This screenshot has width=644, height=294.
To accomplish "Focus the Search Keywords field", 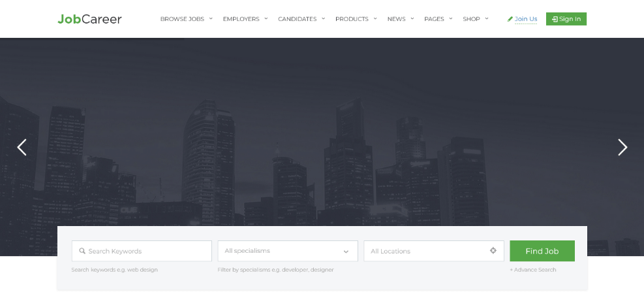I will [x=142, y=251].
